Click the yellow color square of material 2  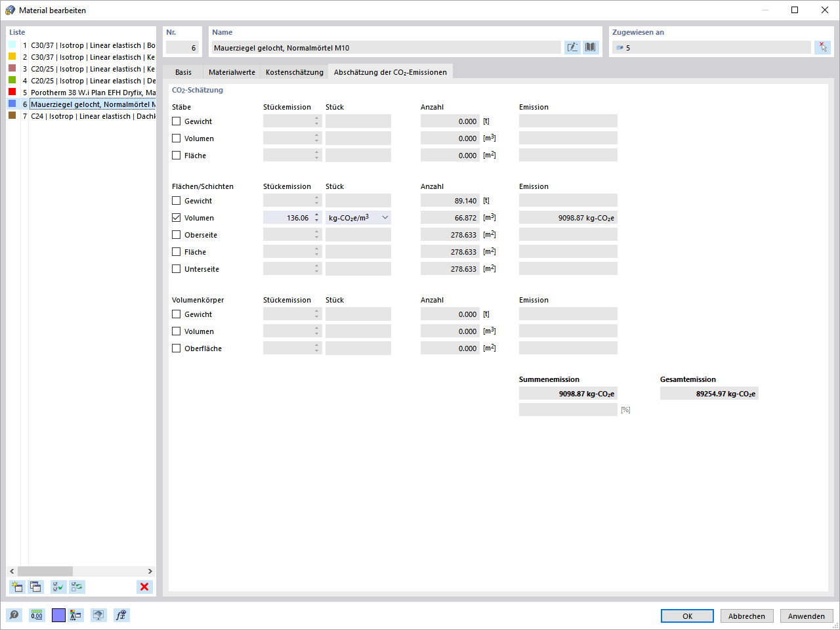point(12,56)
